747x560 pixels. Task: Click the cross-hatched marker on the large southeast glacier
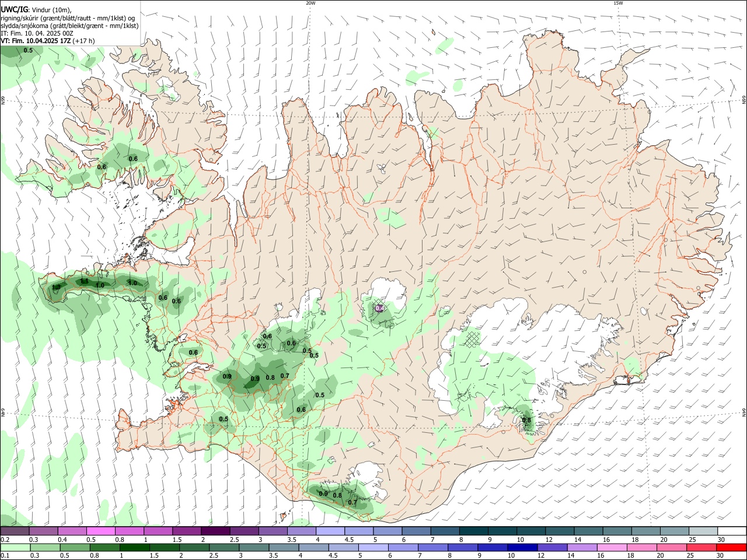[x=472, y=339]
